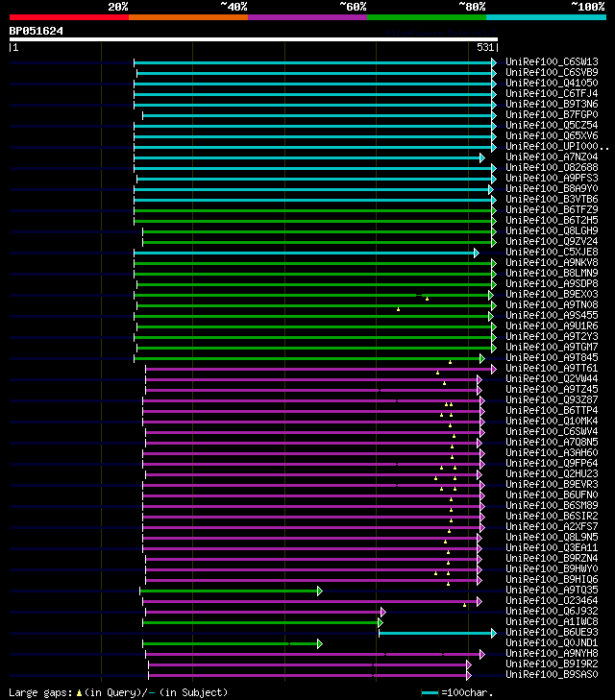Select the UniRef100_B9EX03 label

point(552,294)
